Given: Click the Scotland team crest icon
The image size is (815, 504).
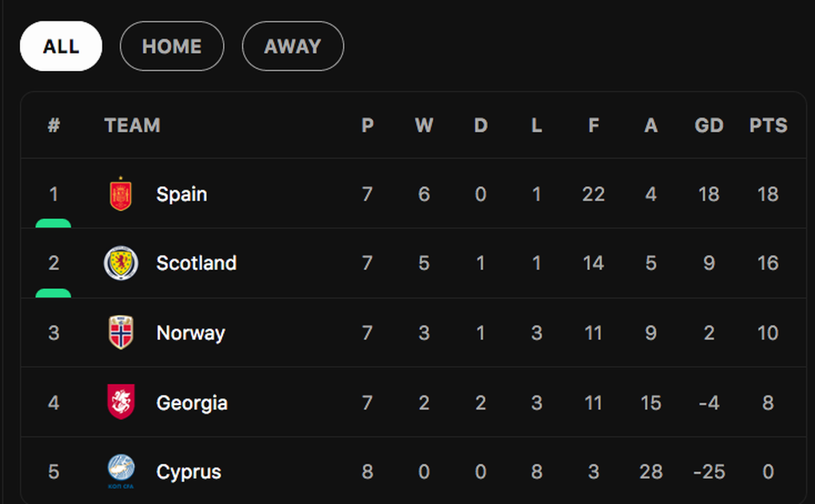Looking at the screenshot, I should tap(121, 263).
